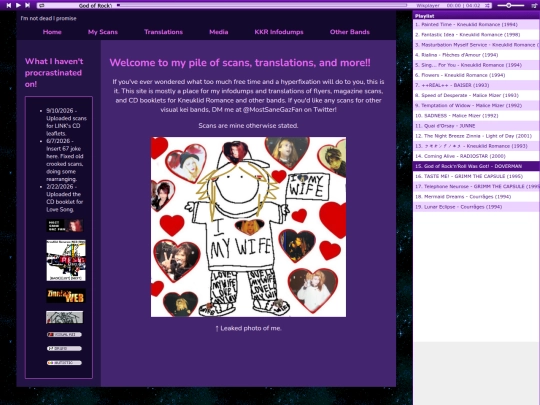Skip to the next track in the player
The height and width of the screenshot is (405, 540).
[x=28, y=5]
